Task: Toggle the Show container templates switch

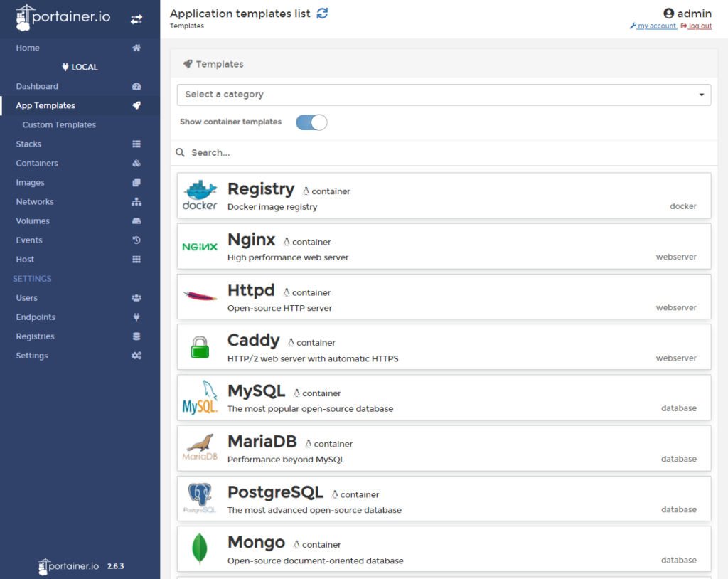Action: point(311,122)
